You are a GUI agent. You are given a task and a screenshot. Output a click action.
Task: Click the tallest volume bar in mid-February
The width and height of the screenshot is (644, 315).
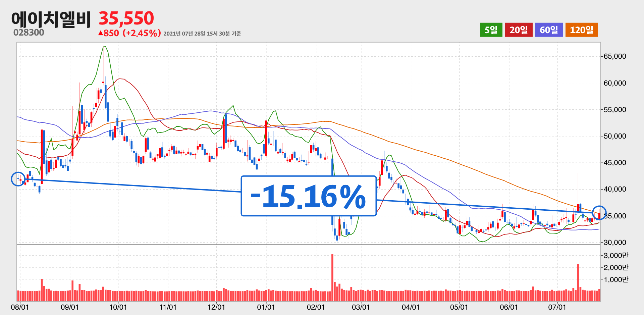point(332,278)
